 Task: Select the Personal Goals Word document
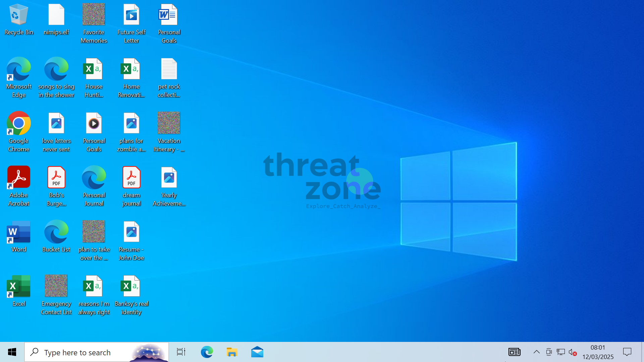[x=169, y=24]
